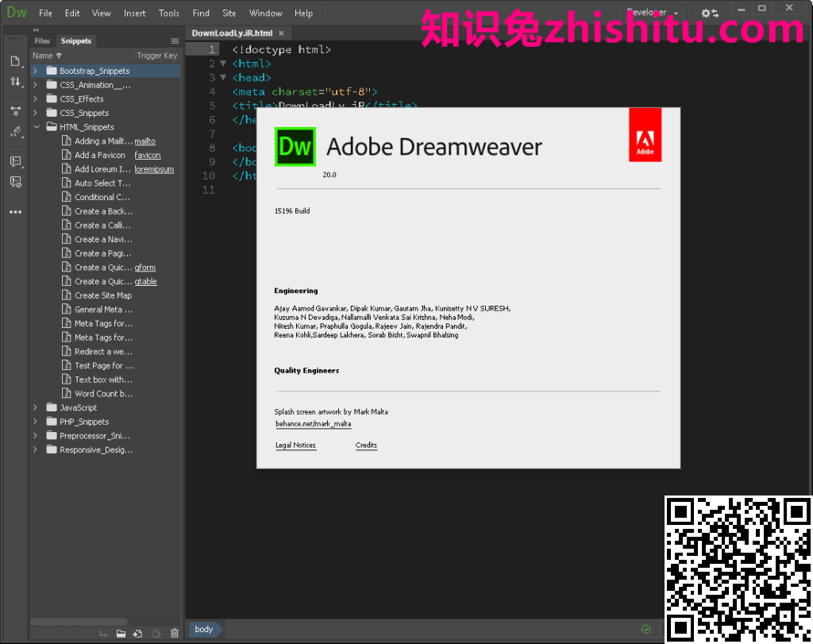Expand the Responsive_Desig… folder chevron
The height and width of the screenshot is (644, 813).
click(35, 449)
